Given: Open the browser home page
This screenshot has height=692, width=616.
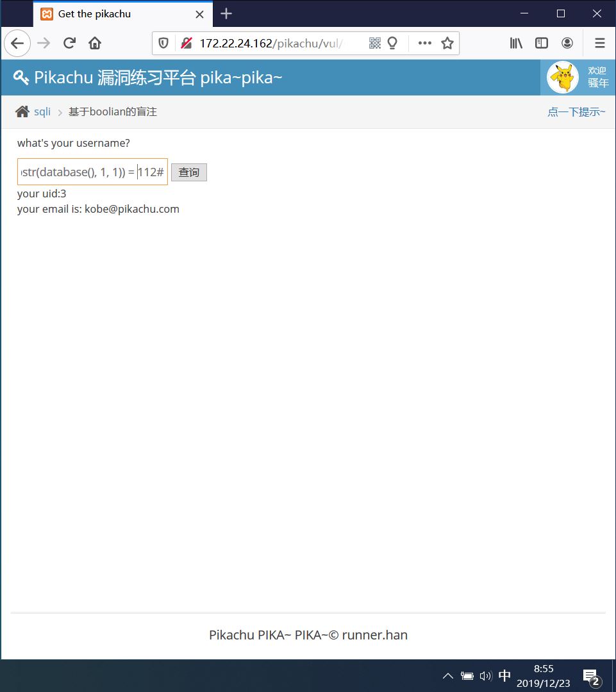Looking at the screenshot, I should [x=95, y=44].
